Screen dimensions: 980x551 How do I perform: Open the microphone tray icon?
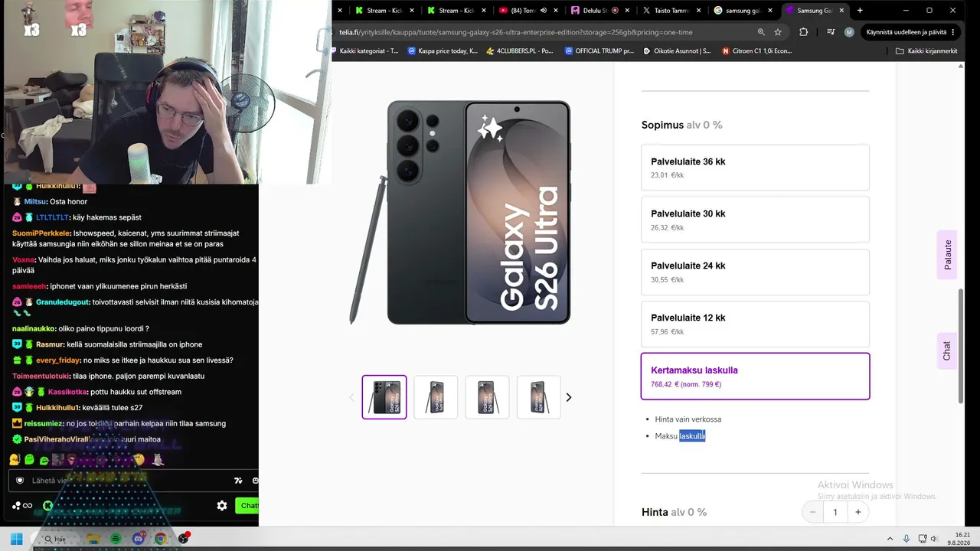906,539
